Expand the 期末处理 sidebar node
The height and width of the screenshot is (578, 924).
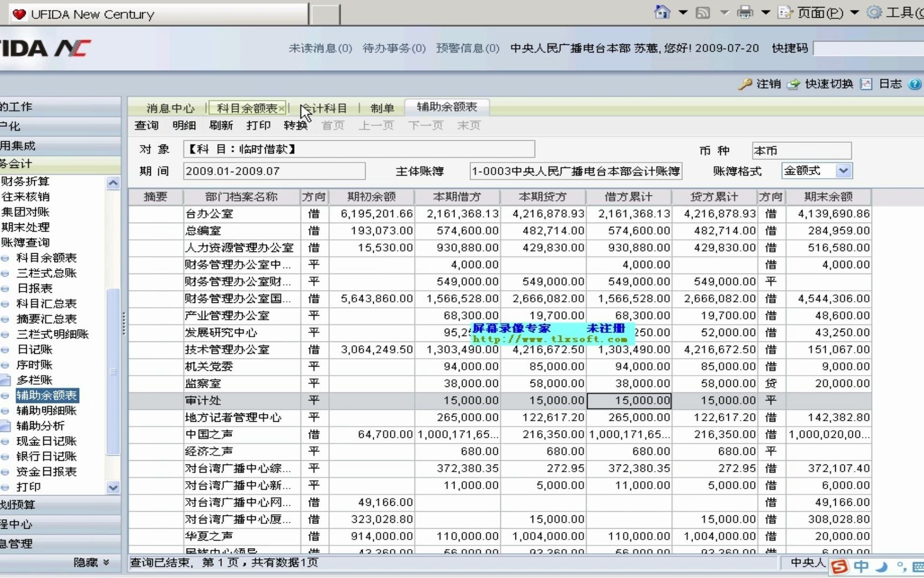[25, 227]
